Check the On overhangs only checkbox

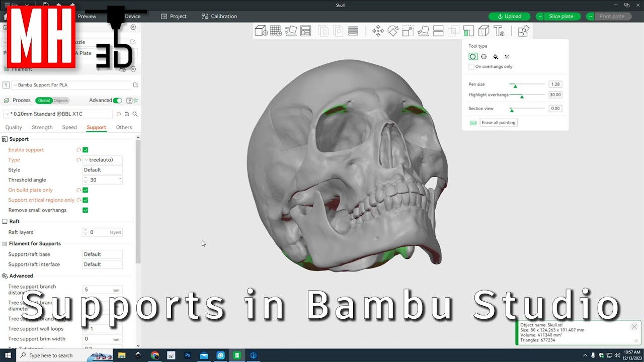pos(471,66)
